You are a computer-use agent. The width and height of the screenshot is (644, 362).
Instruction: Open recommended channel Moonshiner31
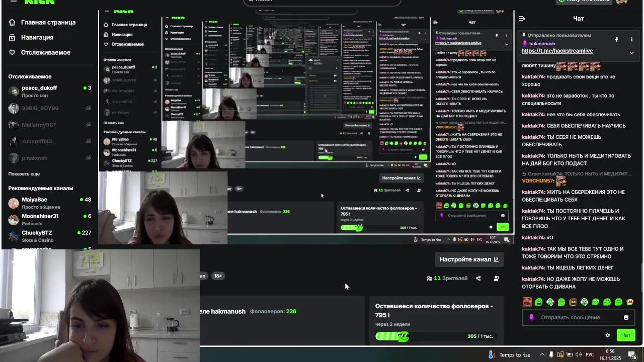[x=49, y=220]
